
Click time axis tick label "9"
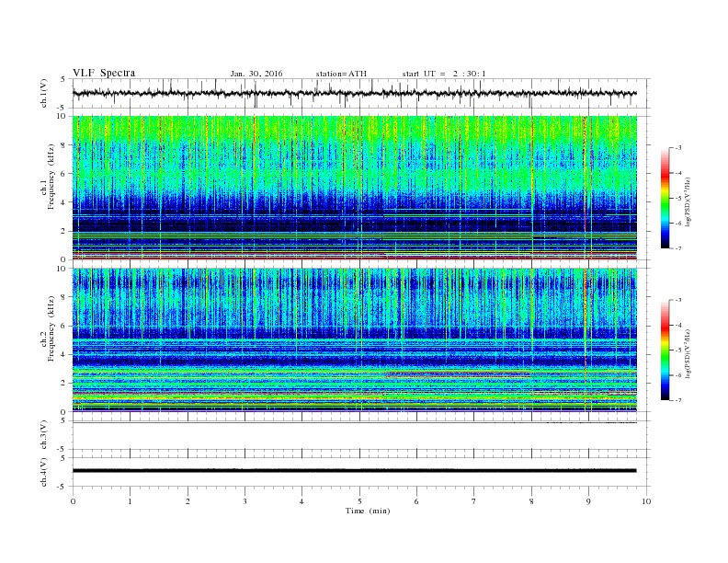pos(588,501)
